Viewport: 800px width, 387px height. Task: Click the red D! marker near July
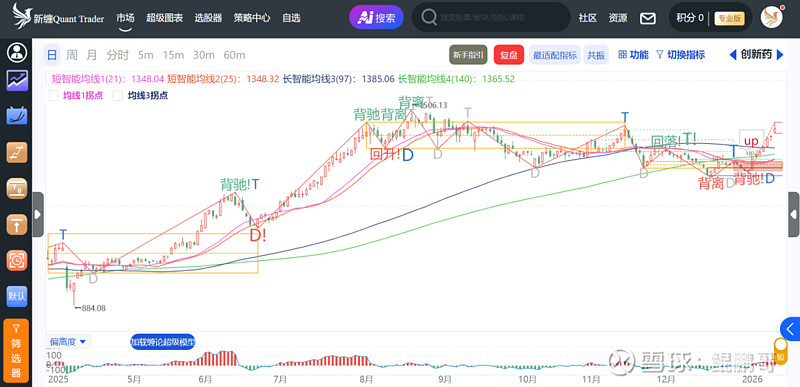[258, 235]
